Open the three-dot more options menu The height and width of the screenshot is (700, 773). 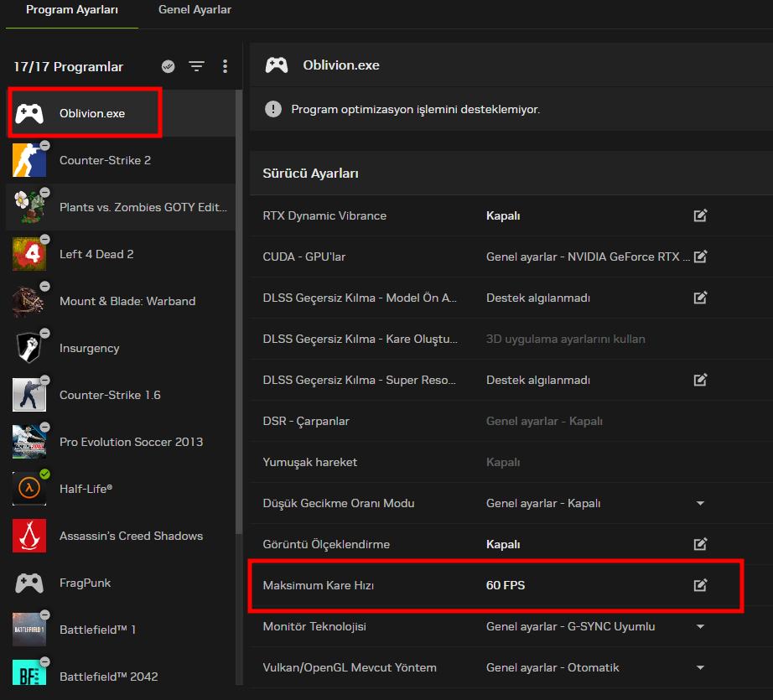225,66
